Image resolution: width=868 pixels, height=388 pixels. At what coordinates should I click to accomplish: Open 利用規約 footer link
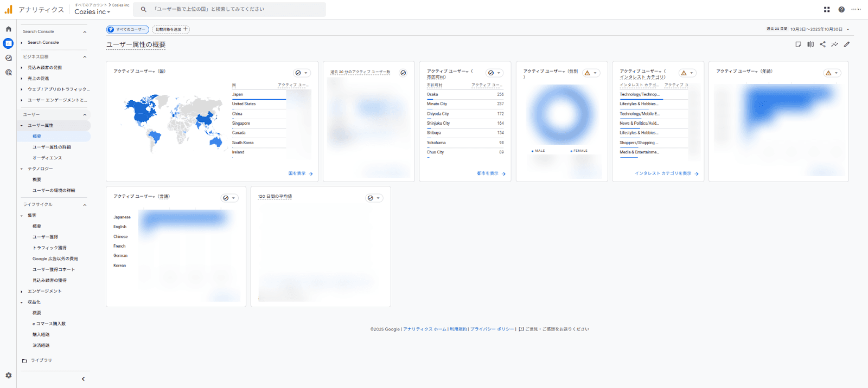(458, 329)
